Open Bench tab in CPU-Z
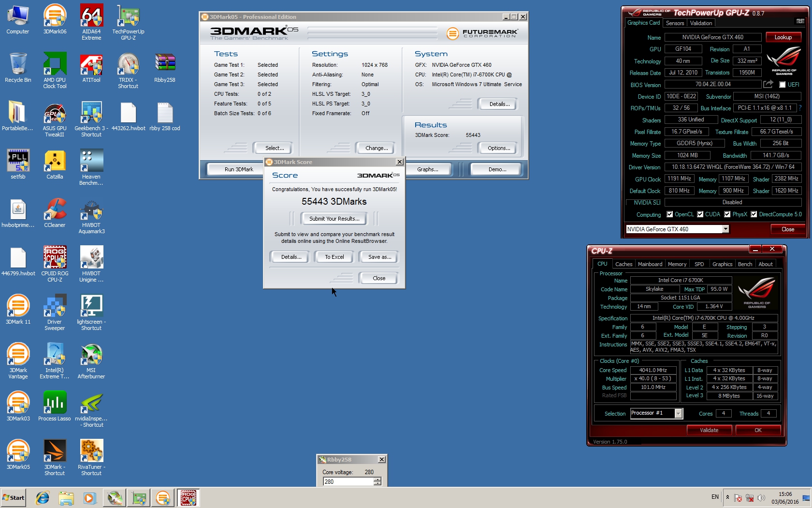 click(745, 264)
